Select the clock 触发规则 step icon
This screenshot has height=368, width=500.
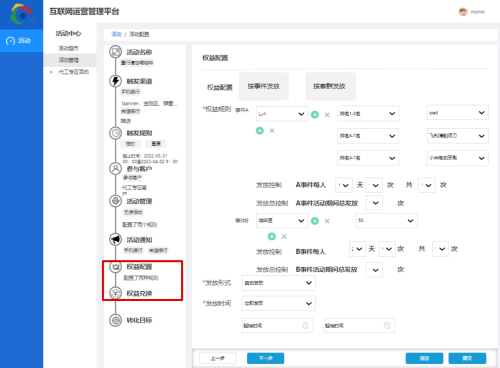(x=116, y=133)
